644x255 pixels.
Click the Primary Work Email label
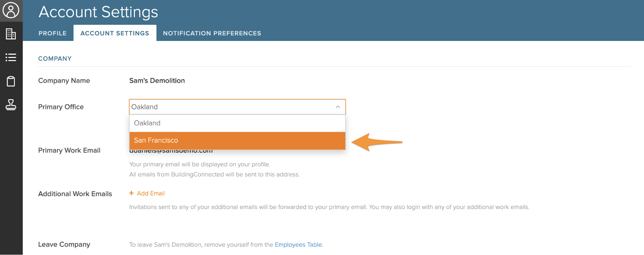pyautogui.click(x=69, y=150)
